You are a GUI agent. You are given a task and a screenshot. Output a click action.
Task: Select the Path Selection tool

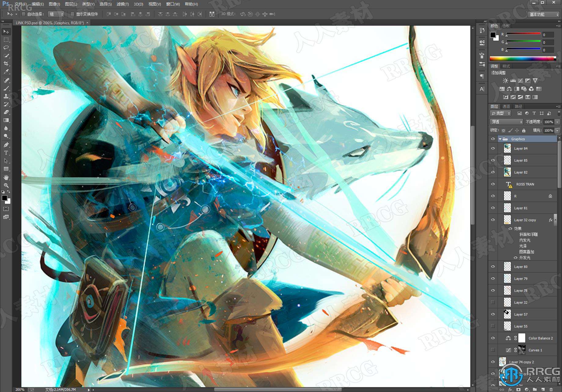tap(6, 161)
